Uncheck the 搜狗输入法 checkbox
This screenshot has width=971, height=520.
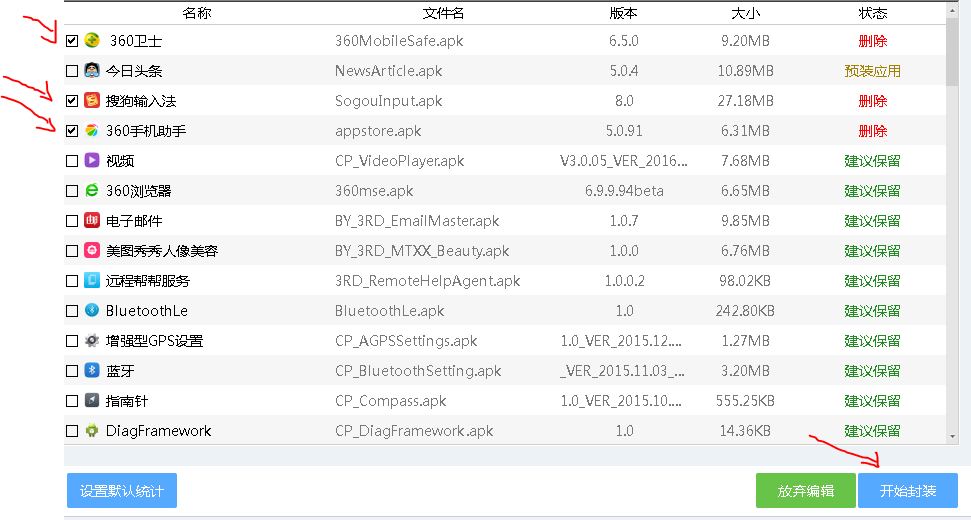(72, 101)
